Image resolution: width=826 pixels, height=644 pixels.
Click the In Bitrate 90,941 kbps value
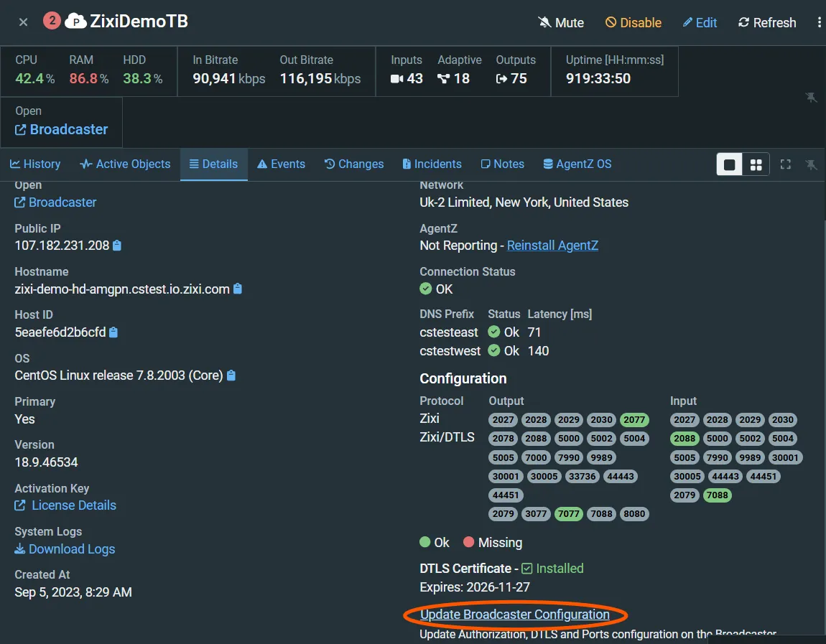coord(228,79)
